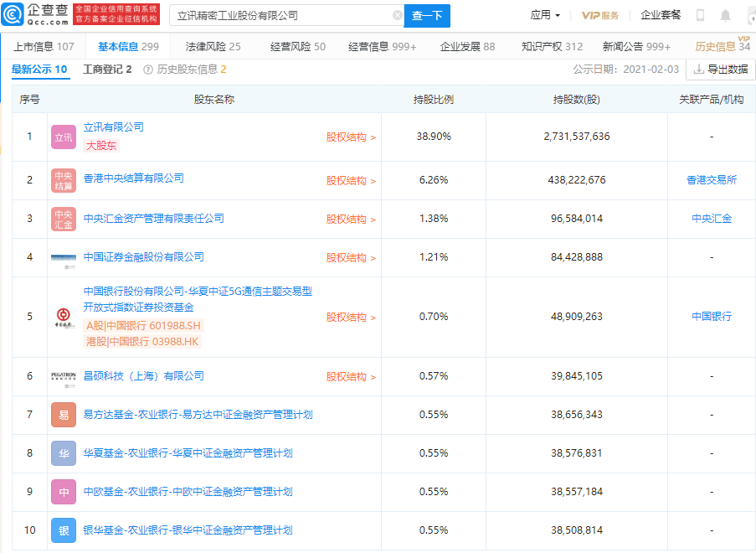Image resolution: width=756 pixels, height=553 pixels.
Task: Expand 股权结构 for 立讯有限公司
Action: (351, 137)
